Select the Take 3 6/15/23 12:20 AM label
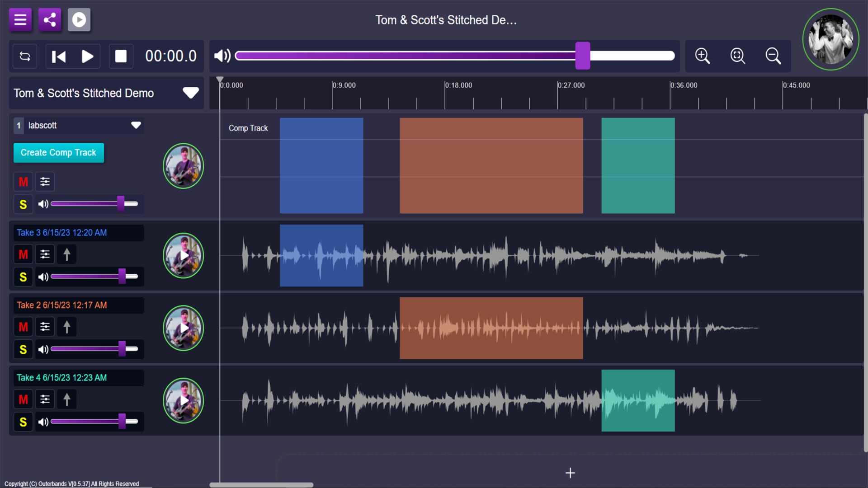The height and width of the screenshot is (488, 868). (62, 233)
